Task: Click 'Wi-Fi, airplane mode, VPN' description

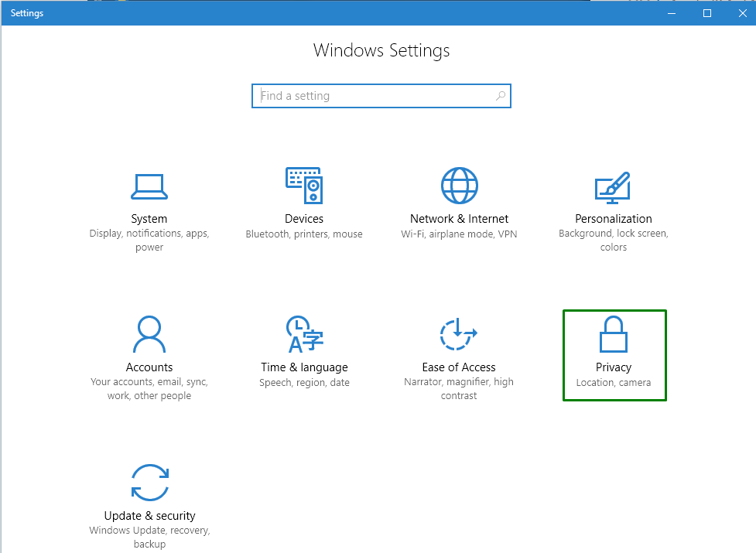Action: [459, 234]
